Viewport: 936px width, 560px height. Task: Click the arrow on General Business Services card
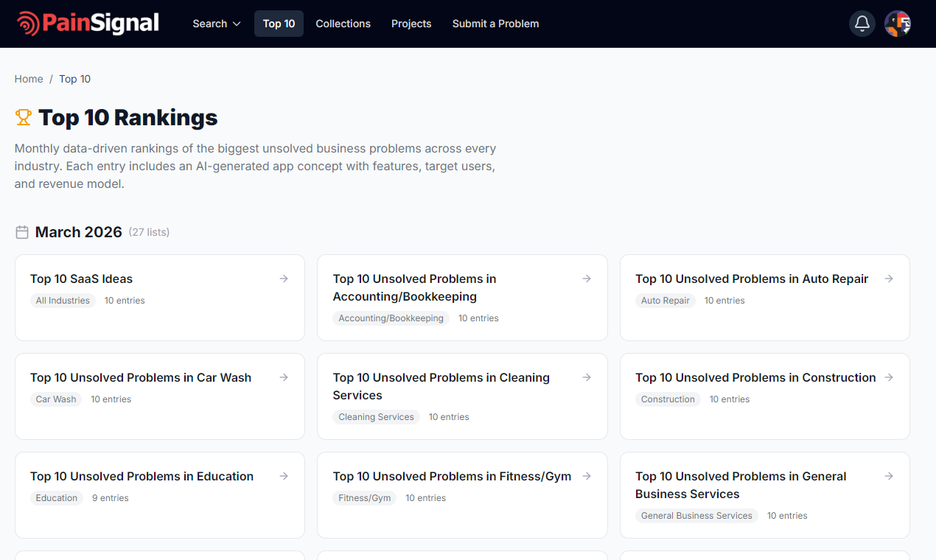point(889,476)
